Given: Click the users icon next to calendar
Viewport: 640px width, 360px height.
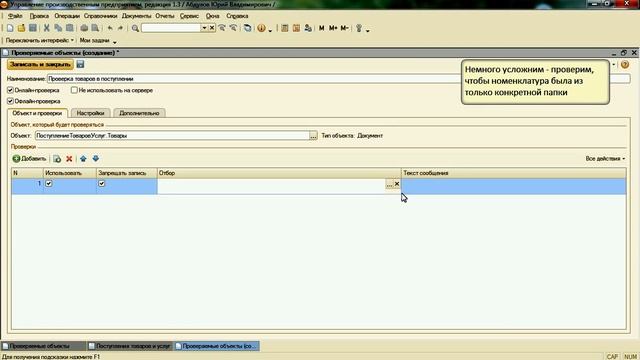Looking at the screenshot, I should pos(308,28).
